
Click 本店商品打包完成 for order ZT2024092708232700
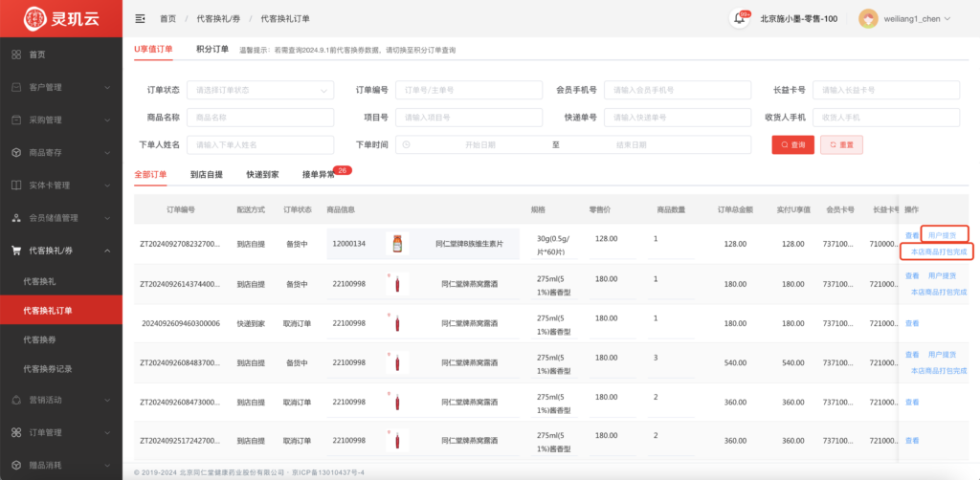939,252
